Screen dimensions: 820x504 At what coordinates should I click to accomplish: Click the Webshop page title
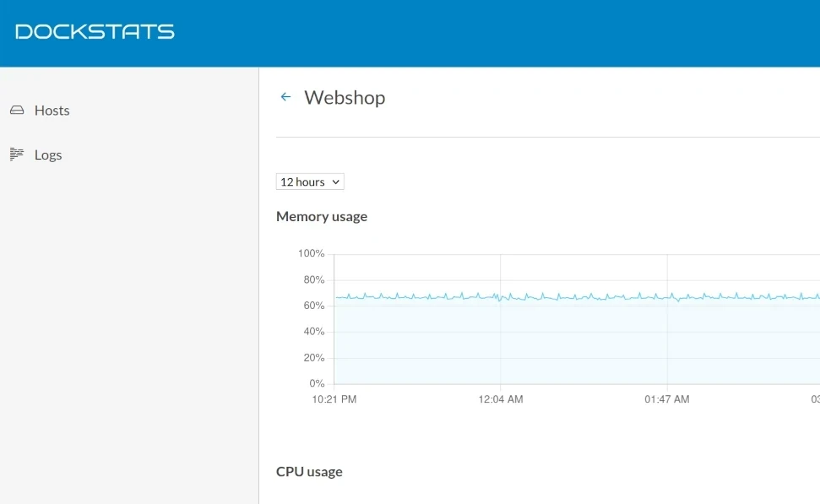pyautogui.click(x=345, y=98)
